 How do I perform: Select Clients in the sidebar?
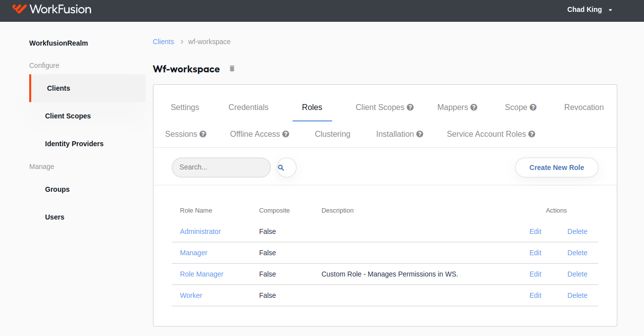pyautogui.click(x=87, y=88)
